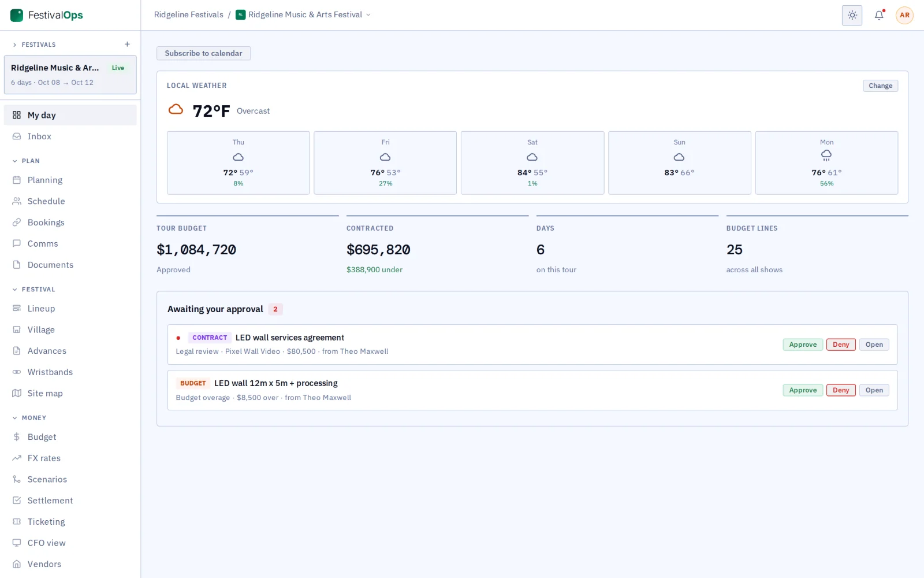Deny the LED wall budget overage

pos(841,390)
